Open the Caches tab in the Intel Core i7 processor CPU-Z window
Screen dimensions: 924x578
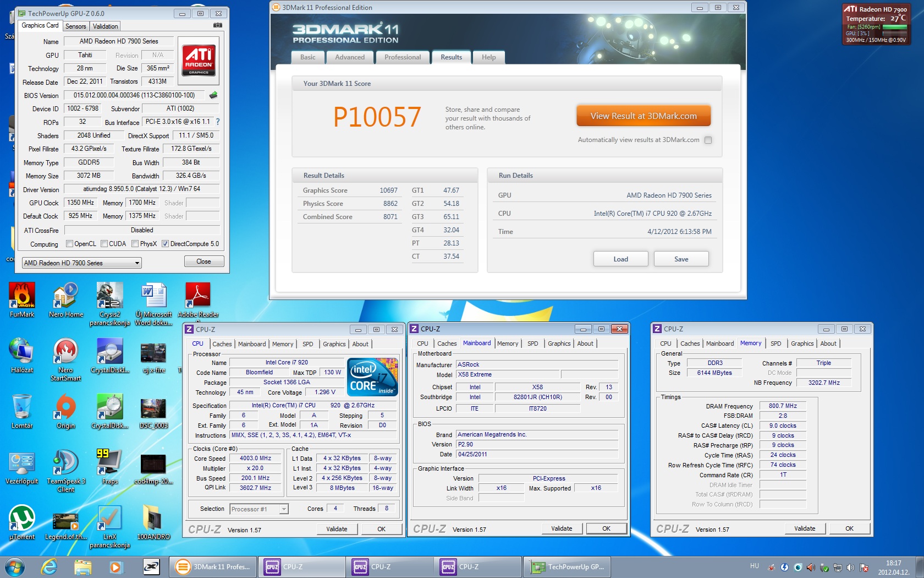[222, 344]
